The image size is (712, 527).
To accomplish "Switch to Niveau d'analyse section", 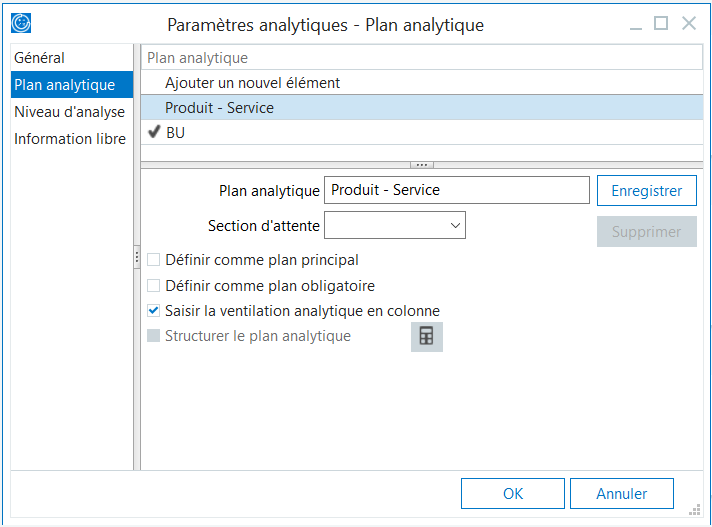I will click(x=69, y=112).
